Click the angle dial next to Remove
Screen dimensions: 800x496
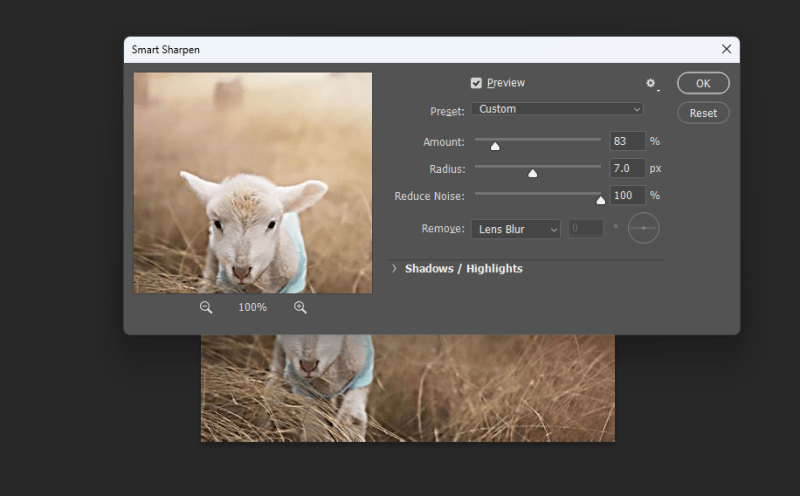coord(643,229)
